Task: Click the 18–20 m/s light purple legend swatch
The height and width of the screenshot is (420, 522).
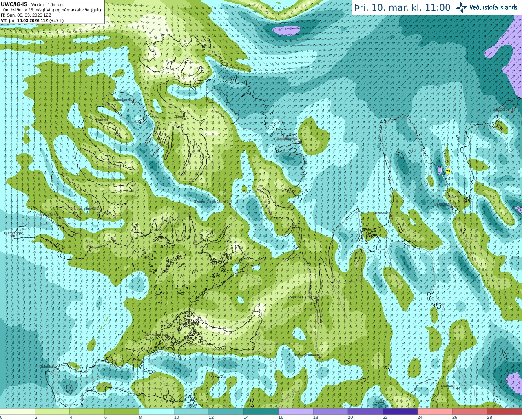Action: pos(331,411)
